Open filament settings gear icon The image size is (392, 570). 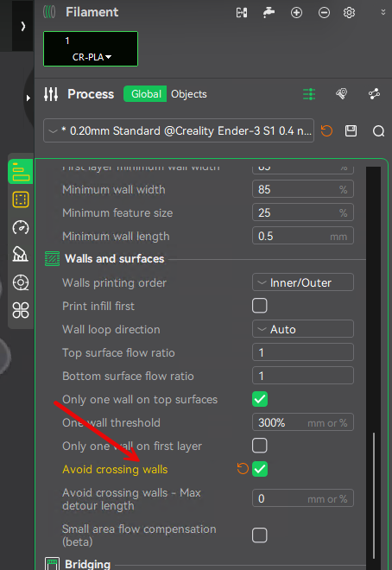click(349, 13)
